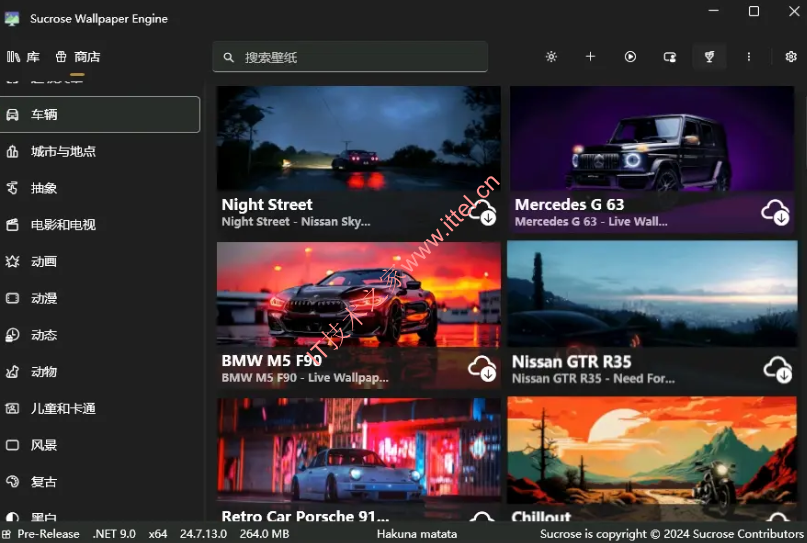The height and width of the screenshot is (543, 807).
Task: Click the 'Nissan GTR R35 - Need For...' subtitle
Action: pos(593,379)
